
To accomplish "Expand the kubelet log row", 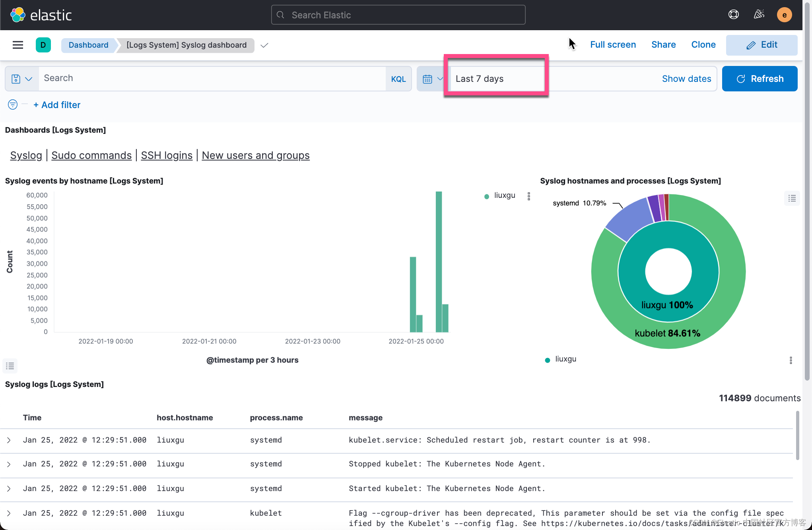I will pyautogui.click(x=9, y=513).
